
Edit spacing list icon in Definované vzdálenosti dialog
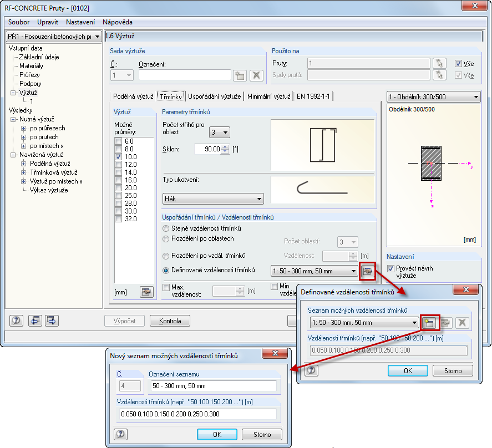(445, 323)
